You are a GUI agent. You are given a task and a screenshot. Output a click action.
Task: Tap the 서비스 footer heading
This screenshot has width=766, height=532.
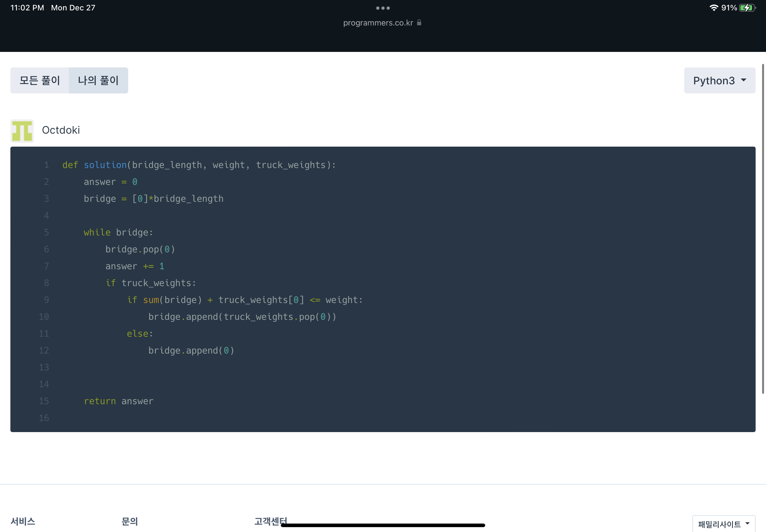tap(23, 521)
